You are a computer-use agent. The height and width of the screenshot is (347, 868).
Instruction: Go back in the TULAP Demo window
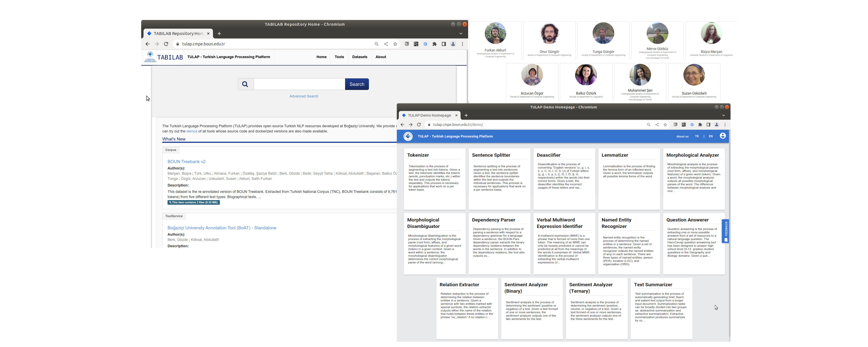click(402, 125)
